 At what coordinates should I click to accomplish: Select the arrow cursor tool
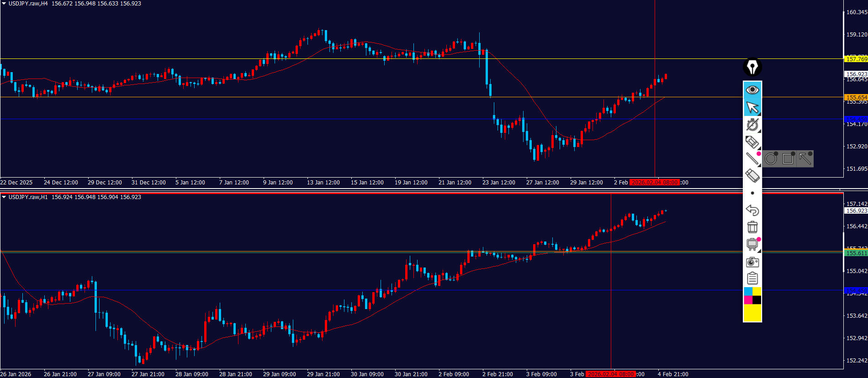pos(752,107)
